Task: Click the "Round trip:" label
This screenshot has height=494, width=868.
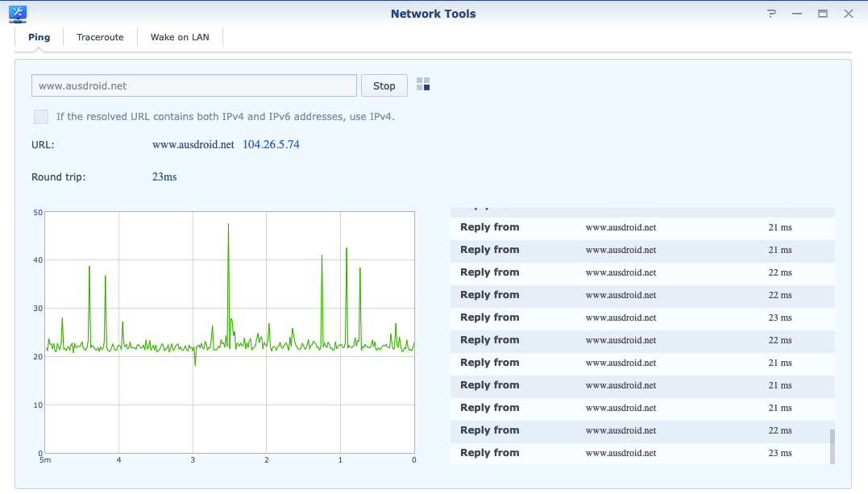Action: (x=59, y=177)
